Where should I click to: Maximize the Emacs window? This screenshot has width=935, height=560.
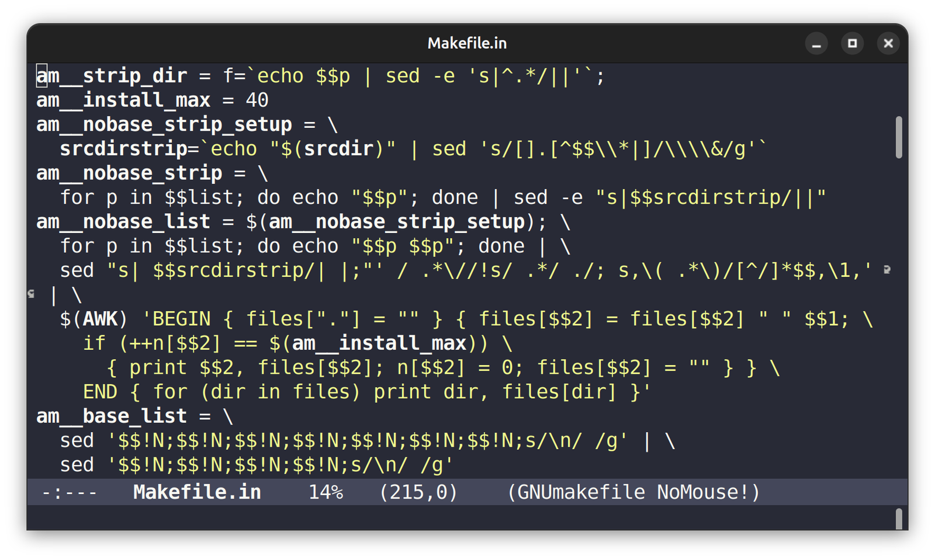click(852, 44)
